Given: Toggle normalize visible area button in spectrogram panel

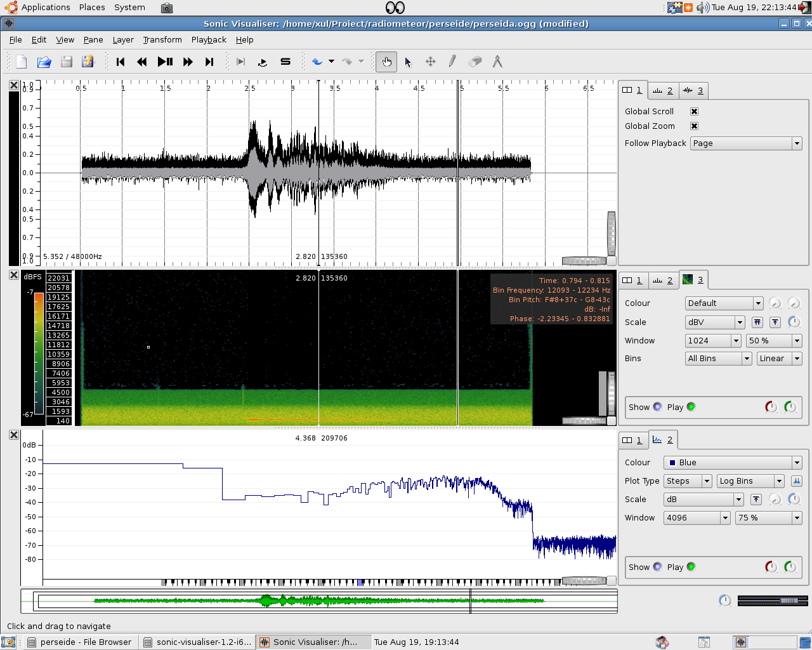Looking at the screenshot, I should coord(775,322).
